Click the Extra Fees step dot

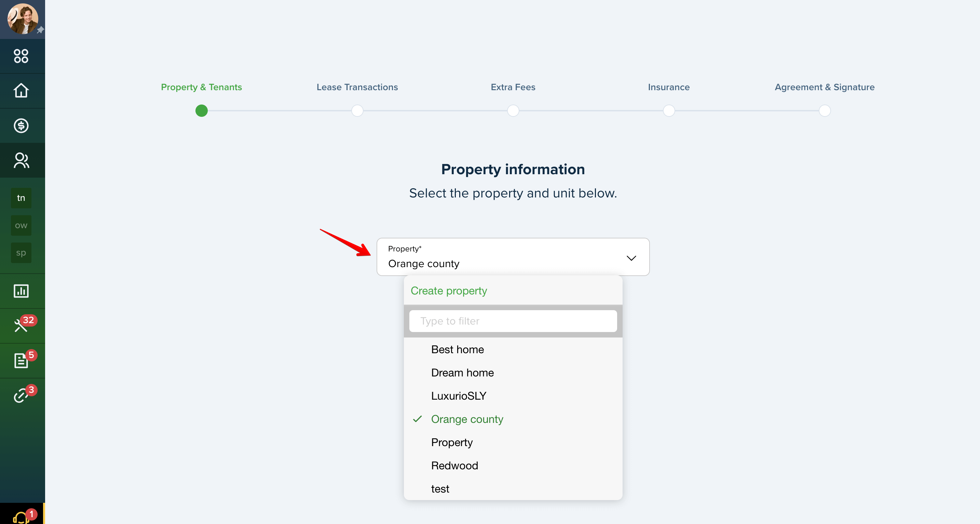[513, 111]
